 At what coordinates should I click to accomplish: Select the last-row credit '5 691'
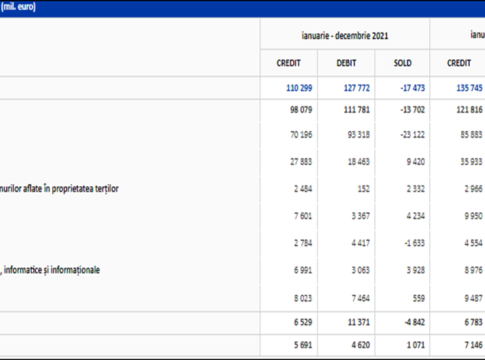(303, 345)
